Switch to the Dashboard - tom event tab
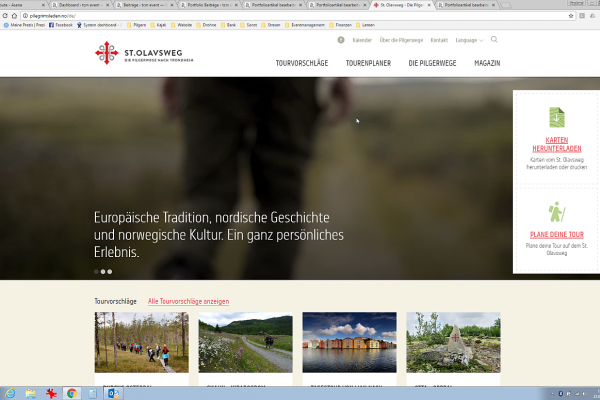Image resolution: width=600 pixels, height=400 pixels. pos(80,5)
